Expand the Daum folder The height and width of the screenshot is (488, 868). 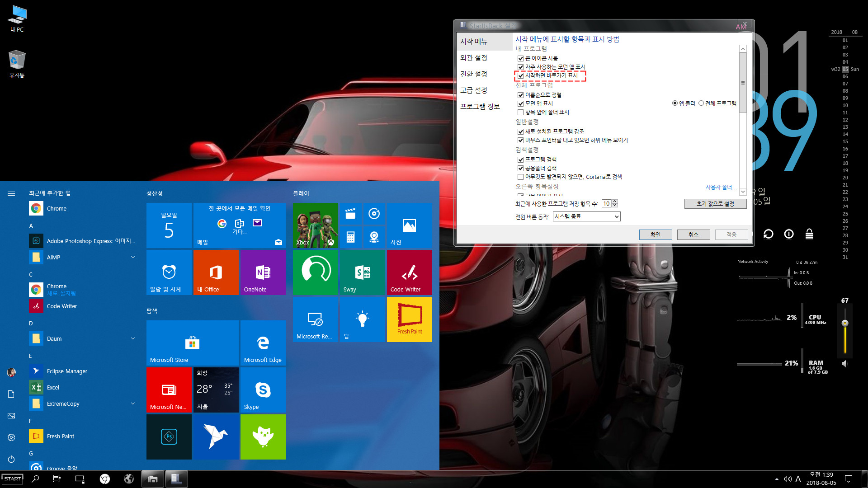(x=133, y=338)
